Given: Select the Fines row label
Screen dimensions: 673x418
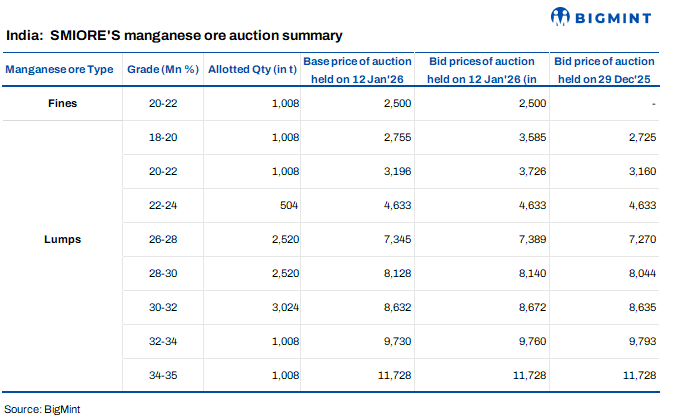Looking at the screenshot, I should [x=62, y=103].
